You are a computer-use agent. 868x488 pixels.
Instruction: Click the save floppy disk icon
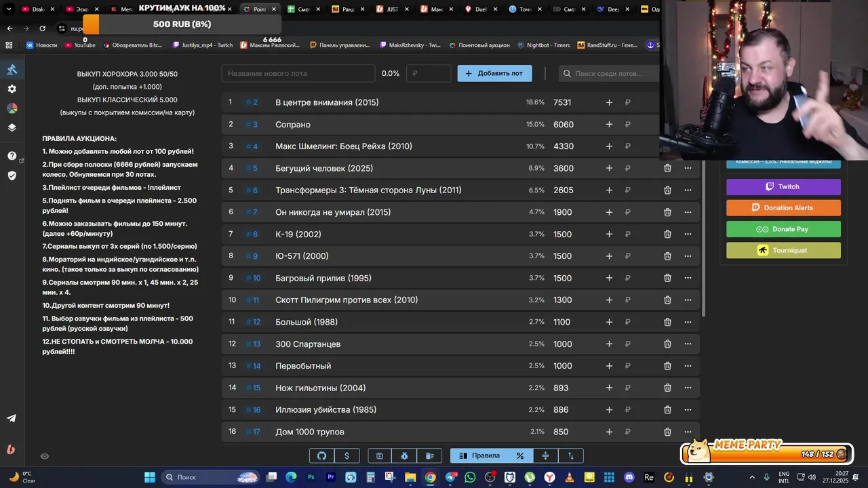[380, 455]
